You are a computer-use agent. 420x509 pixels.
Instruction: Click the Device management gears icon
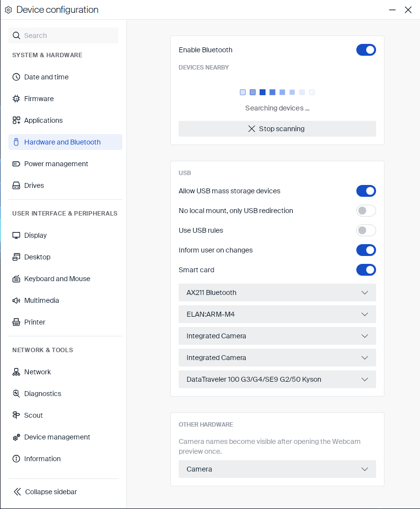tap(16, 437)
